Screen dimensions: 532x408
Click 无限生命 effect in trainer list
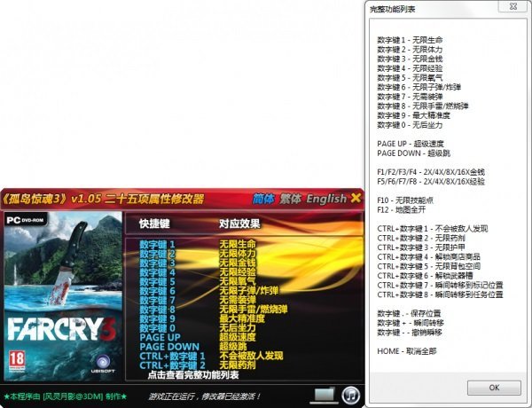coord(237,244)
